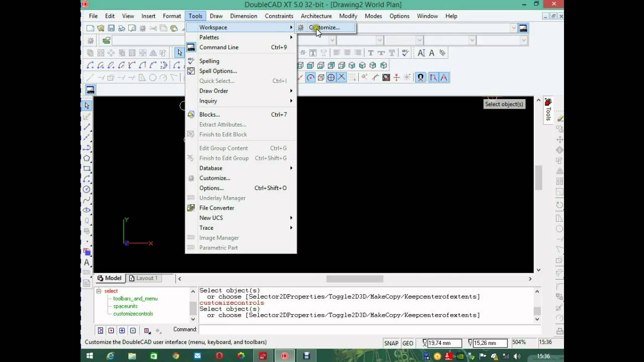Click the Command Line icon at toolbar far right
The width and height of the screenshot is (644, 362).
point(523,28)
